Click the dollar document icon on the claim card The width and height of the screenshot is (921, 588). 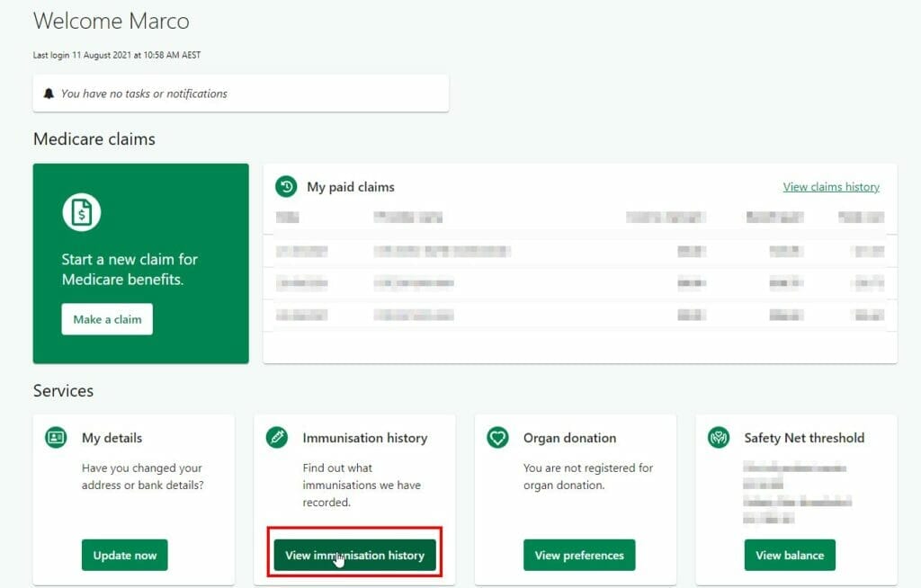pos(80,212)
